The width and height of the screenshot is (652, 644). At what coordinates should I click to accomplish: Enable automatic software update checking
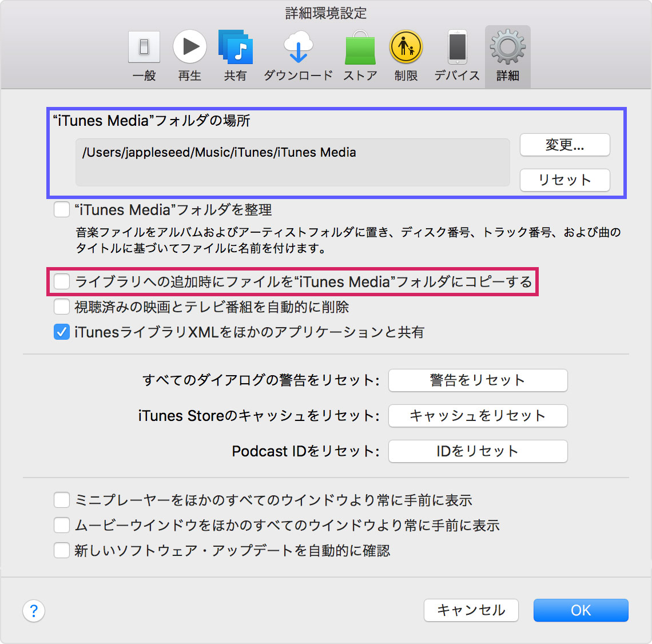(61, 550)
